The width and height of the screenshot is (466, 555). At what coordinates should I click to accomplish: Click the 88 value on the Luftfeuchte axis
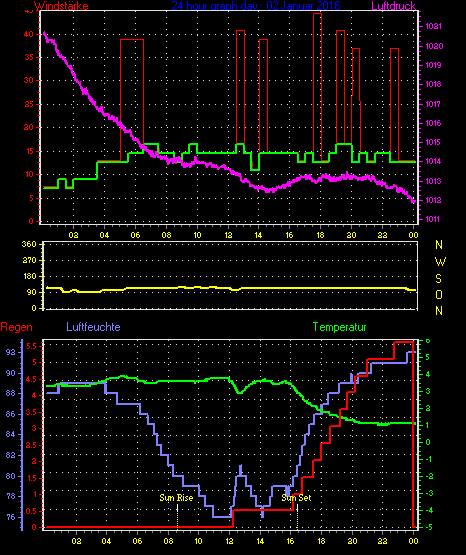click(11, 393)
